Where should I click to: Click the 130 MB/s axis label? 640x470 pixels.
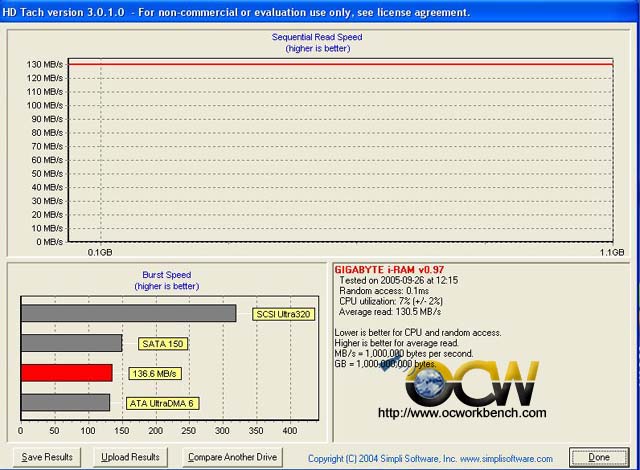pos(45,64)
